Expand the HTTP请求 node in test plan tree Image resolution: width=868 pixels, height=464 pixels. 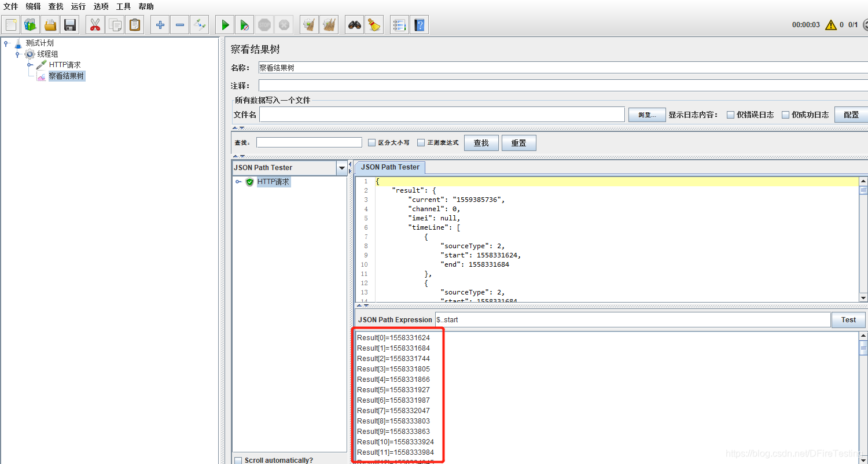point(30,65)
